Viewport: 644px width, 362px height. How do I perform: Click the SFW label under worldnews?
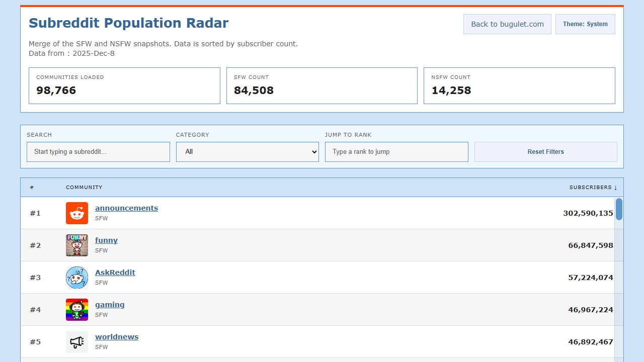(x=101, y=347)
